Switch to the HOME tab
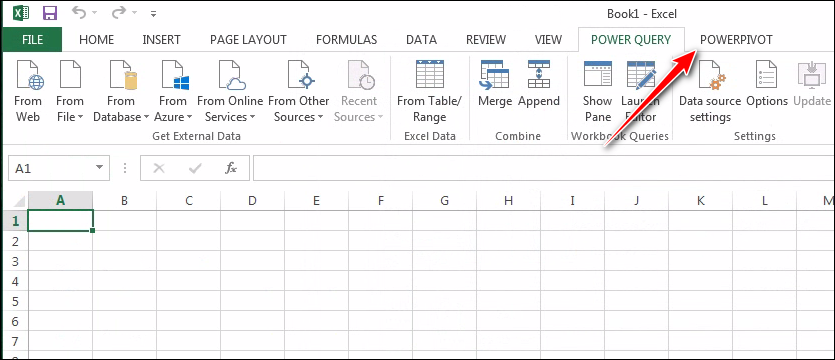 96,40
